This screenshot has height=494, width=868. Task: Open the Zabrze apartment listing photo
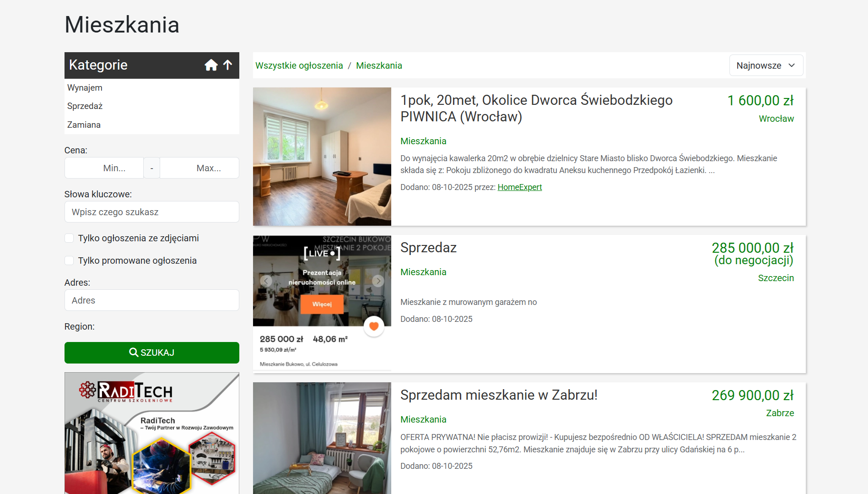tap(322, 438)
